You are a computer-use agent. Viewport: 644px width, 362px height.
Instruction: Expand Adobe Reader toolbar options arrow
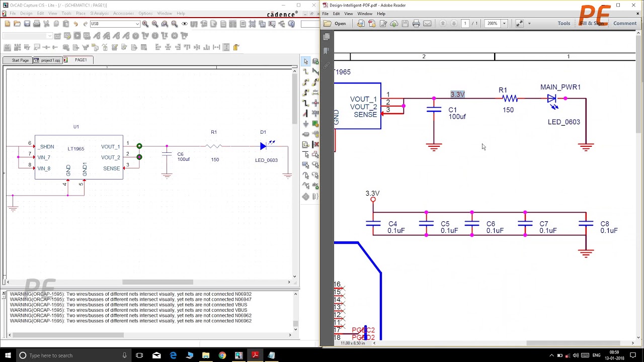529,23
